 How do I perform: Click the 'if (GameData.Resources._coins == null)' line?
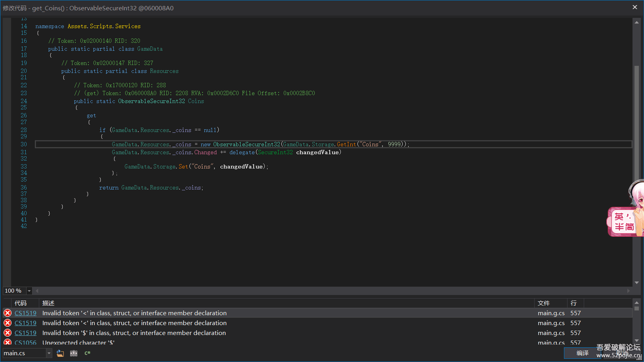point(159,130)
